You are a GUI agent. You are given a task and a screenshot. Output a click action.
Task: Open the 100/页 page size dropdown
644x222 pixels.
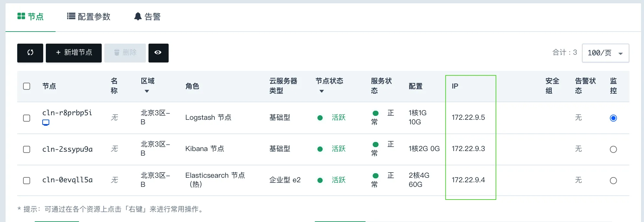click(x=605, y=53)
